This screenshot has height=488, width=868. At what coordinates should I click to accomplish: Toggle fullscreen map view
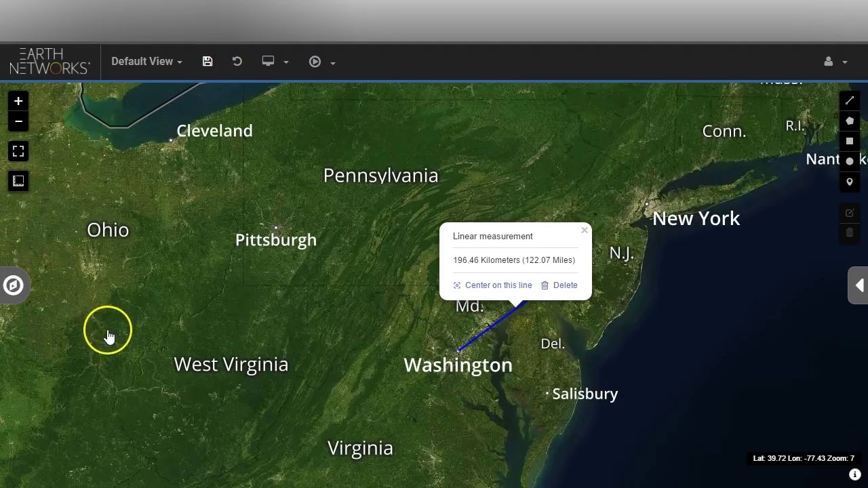pos(18,151)
